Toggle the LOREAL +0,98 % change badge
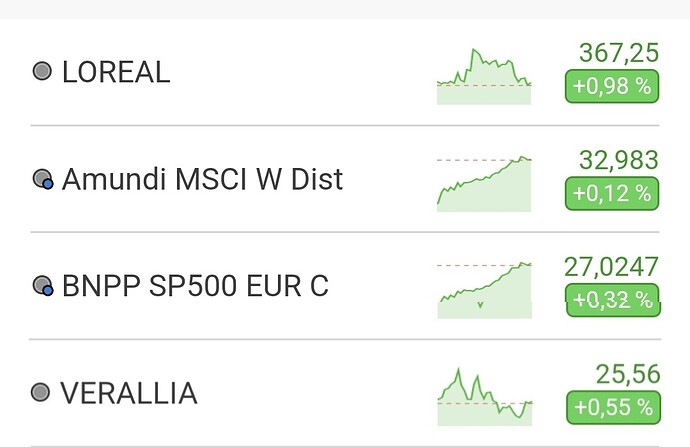The width and height of the screenshot is (690, 447). click(x=612, y=87)
